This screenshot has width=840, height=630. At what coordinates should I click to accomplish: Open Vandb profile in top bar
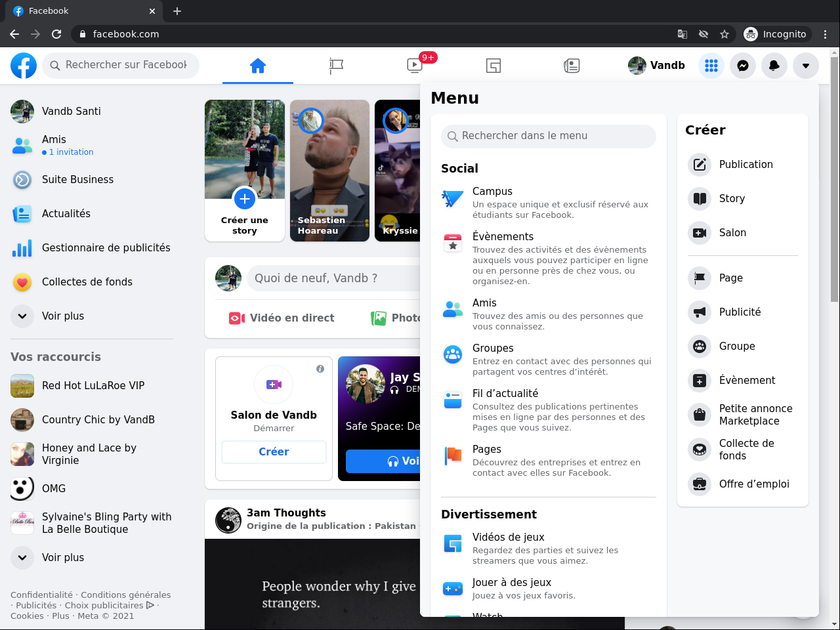pyautogui.click(x=657, y=66)
